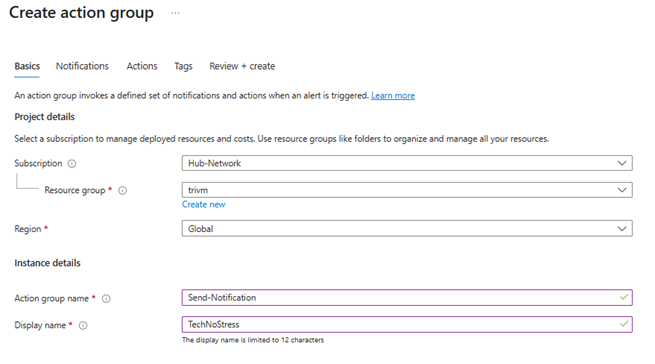Expand the Subscription dropdown chevron
Screen dimensions: 655x364
(x=622, y=163)
